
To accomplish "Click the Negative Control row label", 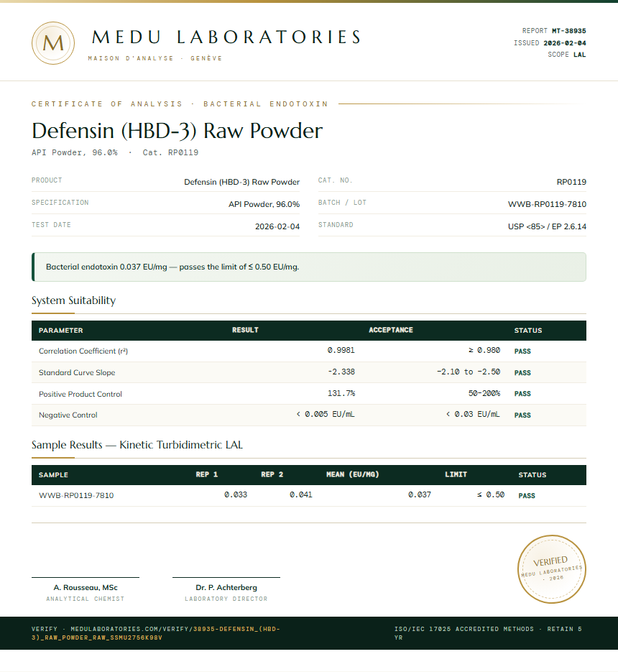I will click(x=68, y=415).
